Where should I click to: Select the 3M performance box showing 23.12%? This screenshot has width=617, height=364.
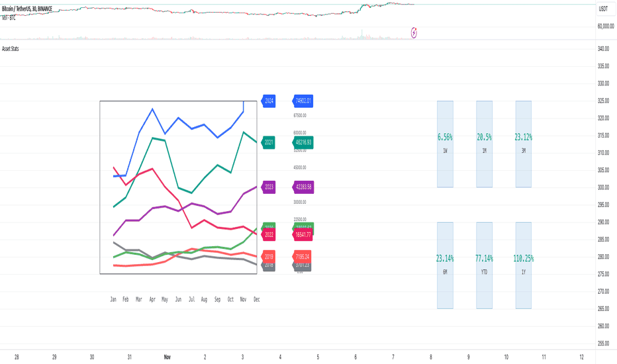tap(524, 144)
